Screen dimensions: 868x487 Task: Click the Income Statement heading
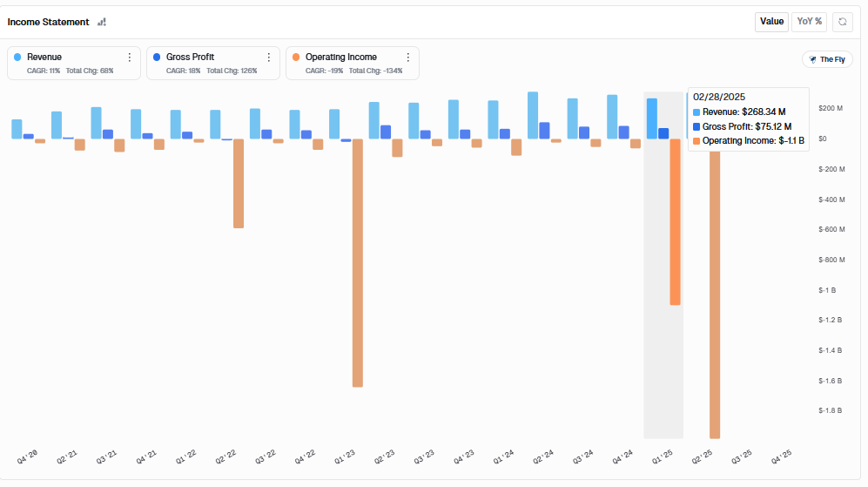pos(47,22)
